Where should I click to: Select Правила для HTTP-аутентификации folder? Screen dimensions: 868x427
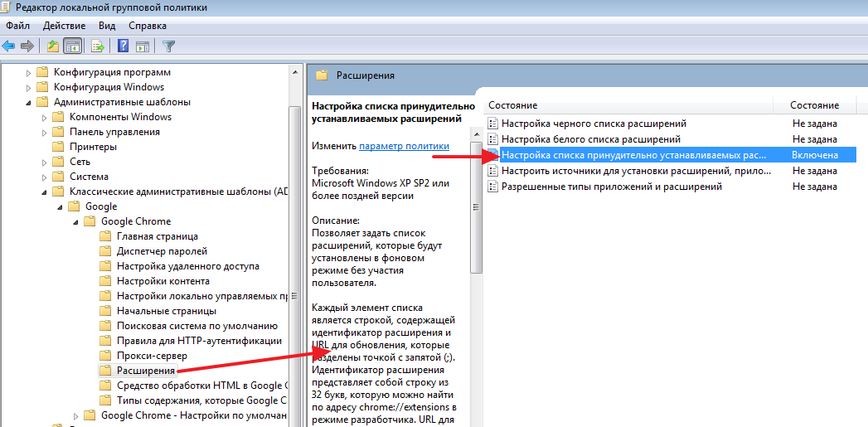(x=199, y=341)
